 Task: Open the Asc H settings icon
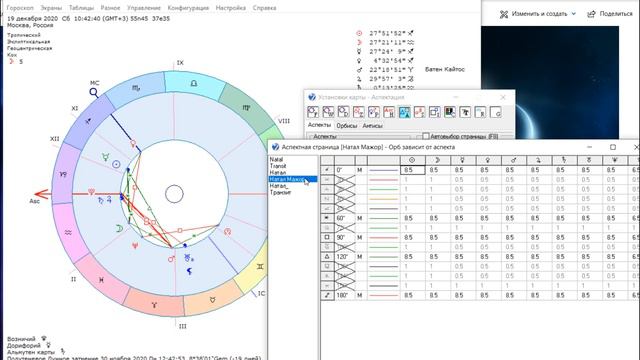tap(389, 112)
